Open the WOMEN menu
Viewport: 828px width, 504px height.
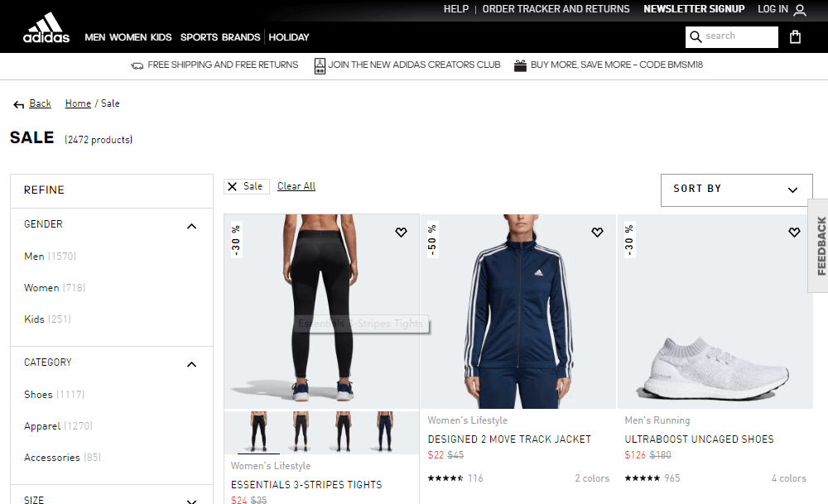coord(128,37)
